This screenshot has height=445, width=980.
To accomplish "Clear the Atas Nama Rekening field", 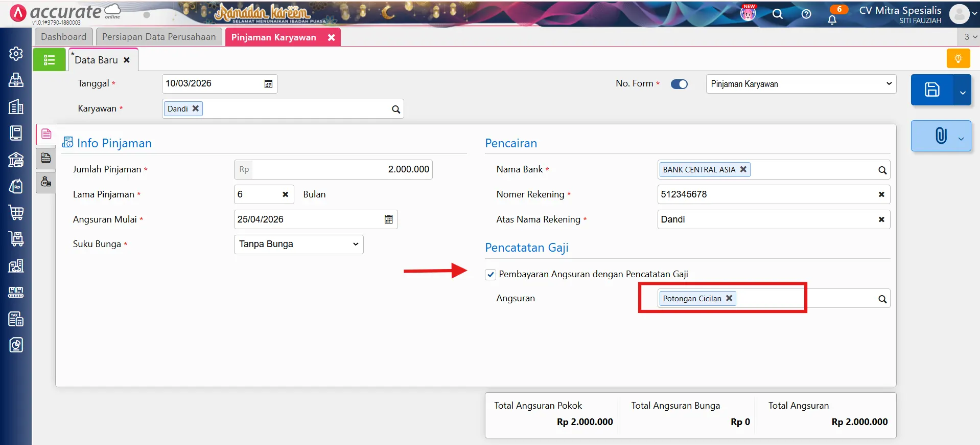I will tap(881, 219).
